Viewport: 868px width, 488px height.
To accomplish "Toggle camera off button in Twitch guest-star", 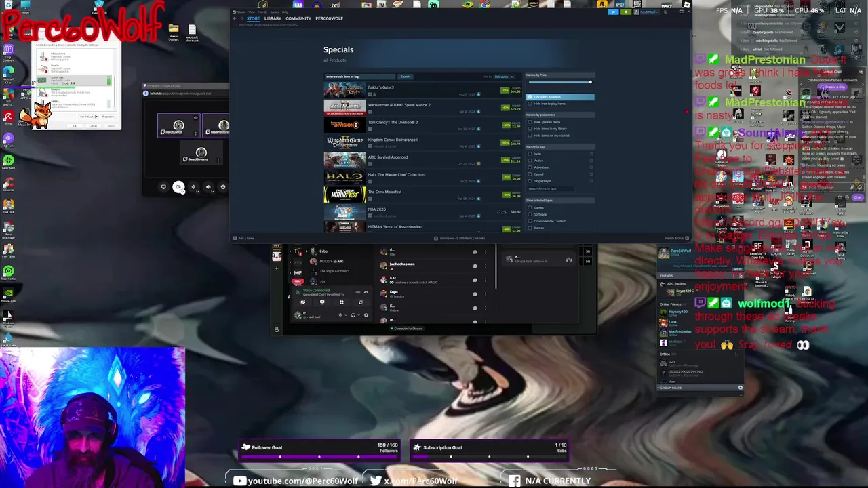I will pos(178,187).
